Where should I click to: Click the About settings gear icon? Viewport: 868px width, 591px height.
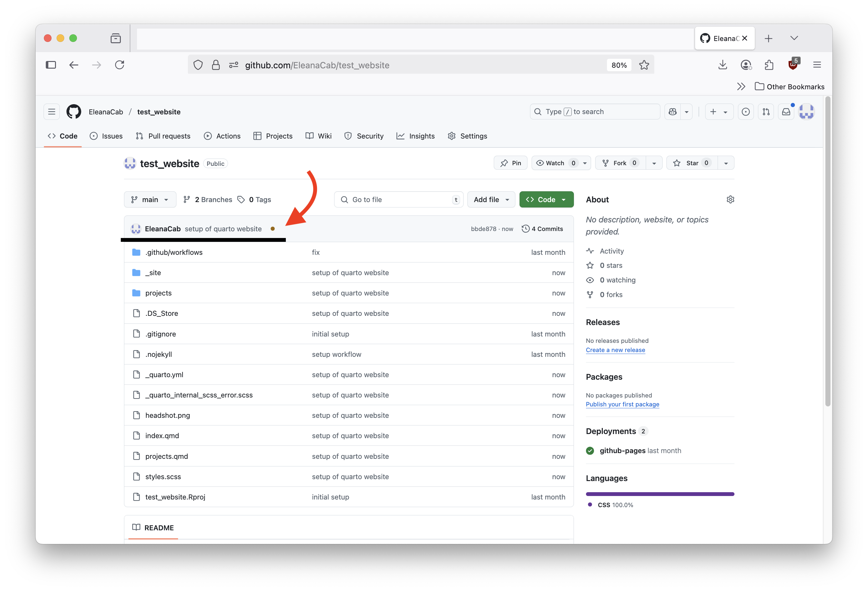(730, 199)
